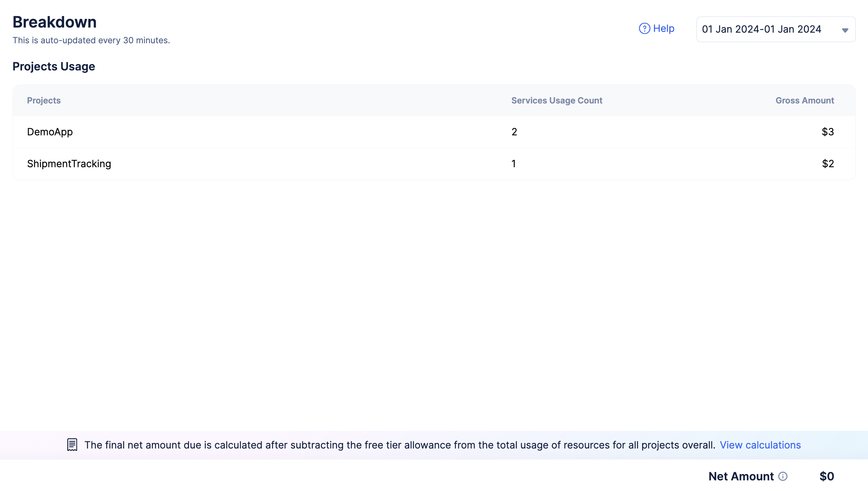The height and width of the screenshot is (491, 868).
Task: Click the Net Amount $0 value
Action: (827, 476)
